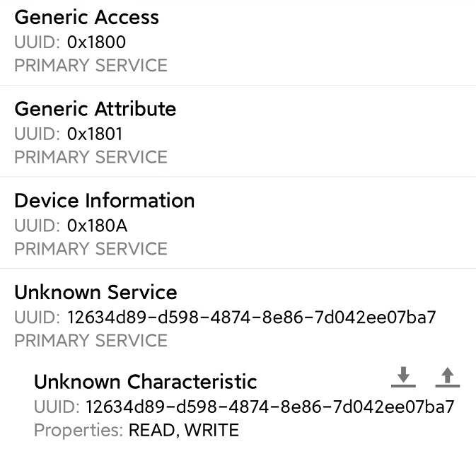Expand the Generic Attribute service
The height and width of the screenshot is (449, 476).
pos(238,131)
